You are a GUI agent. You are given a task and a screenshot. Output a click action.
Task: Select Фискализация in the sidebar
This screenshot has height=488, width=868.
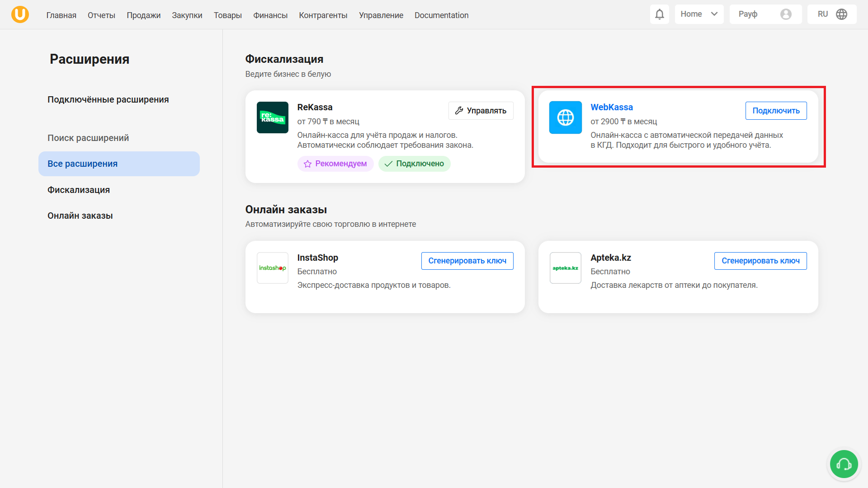(x=79, y=190)
